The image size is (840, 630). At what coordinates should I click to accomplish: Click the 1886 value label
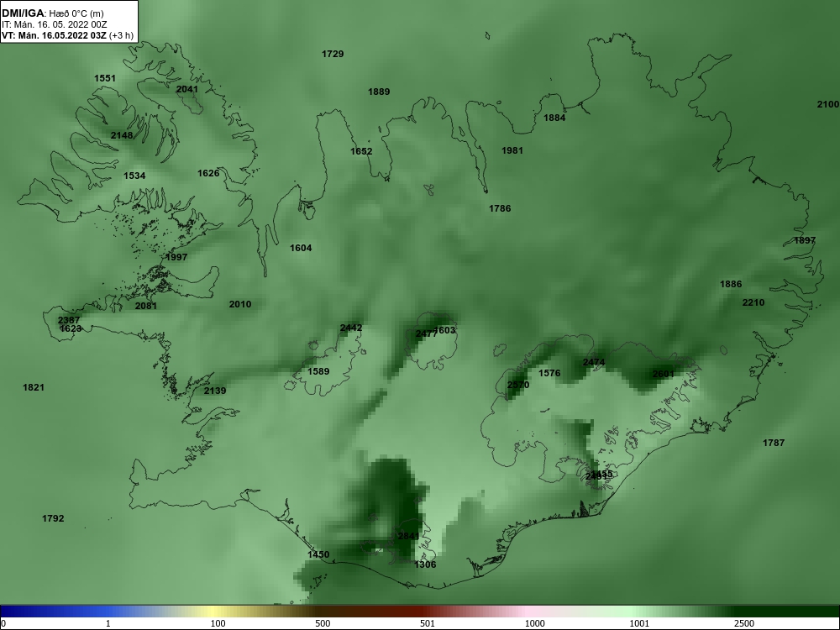pyautogui.click(x=731, y=284)
